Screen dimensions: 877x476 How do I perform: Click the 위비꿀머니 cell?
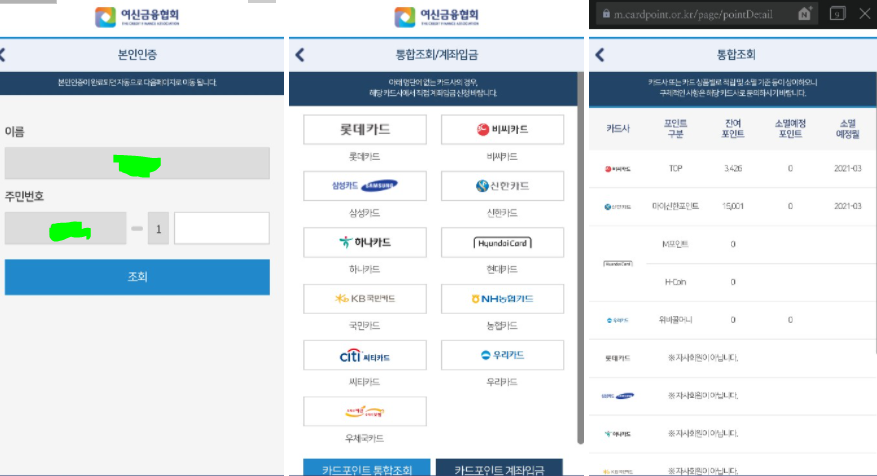pyautogui.click(x=675, y=320)
